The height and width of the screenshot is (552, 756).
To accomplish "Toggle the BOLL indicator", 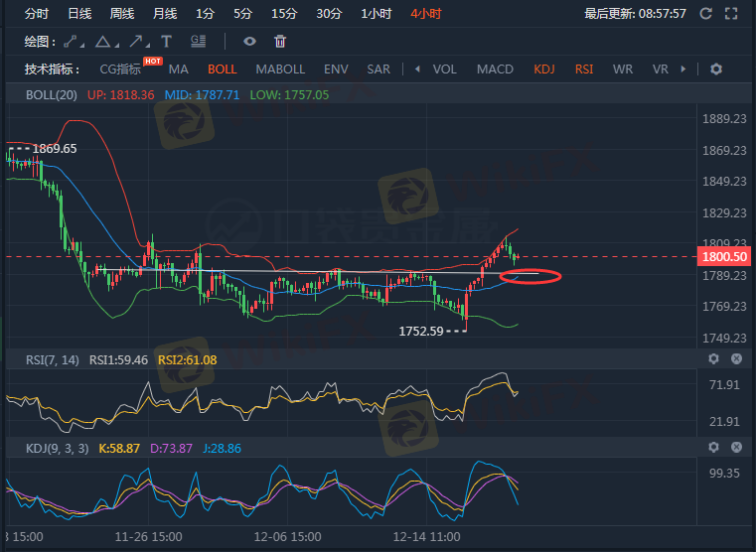I will 222,69.
